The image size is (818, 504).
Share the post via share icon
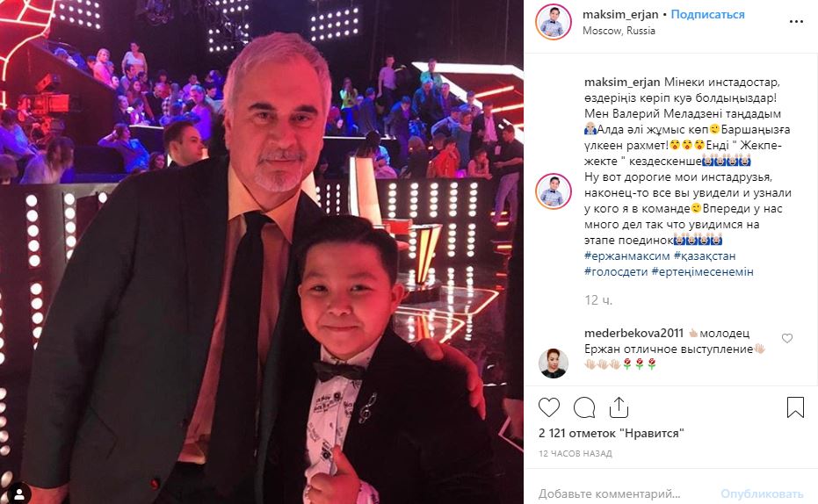pos(619,407)
